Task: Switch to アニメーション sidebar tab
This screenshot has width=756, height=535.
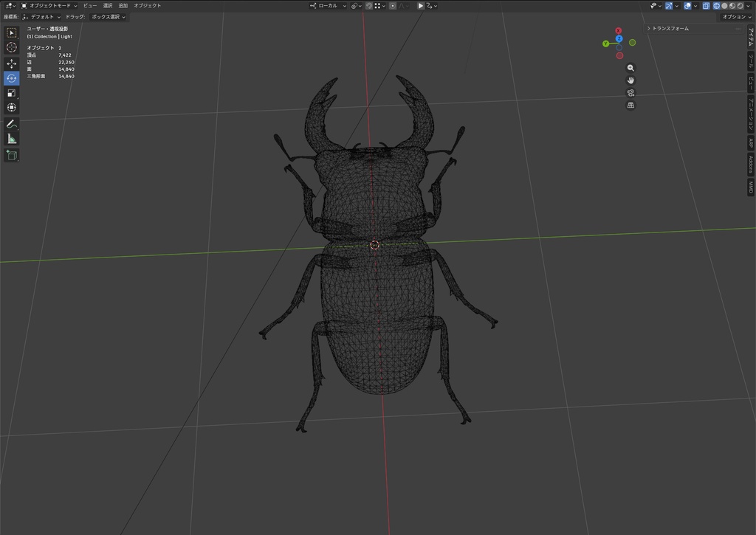Action: coord(751,114)
